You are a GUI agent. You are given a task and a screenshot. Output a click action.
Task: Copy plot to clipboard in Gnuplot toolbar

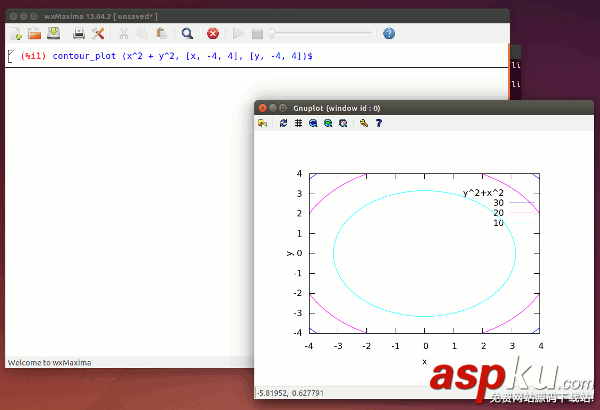pos(262,123)
